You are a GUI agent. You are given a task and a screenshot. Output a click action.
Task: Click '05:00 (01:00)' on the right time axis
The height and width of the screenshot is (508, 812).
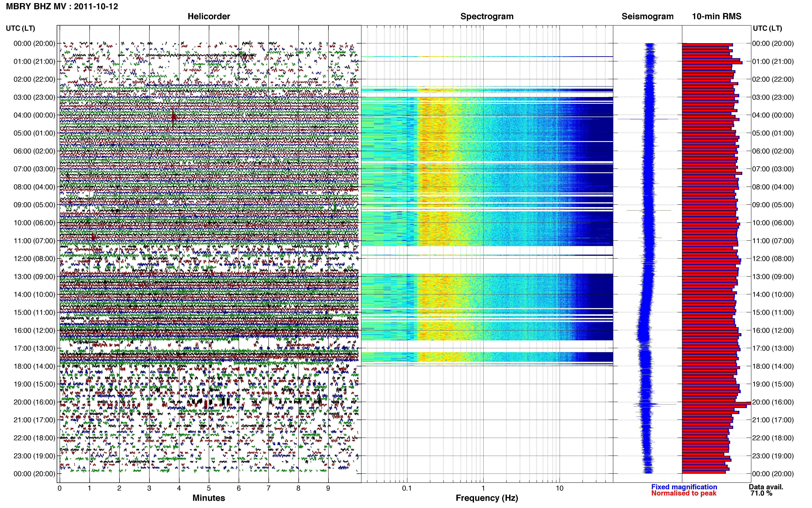pyautogui.click(x=773, y=133)
